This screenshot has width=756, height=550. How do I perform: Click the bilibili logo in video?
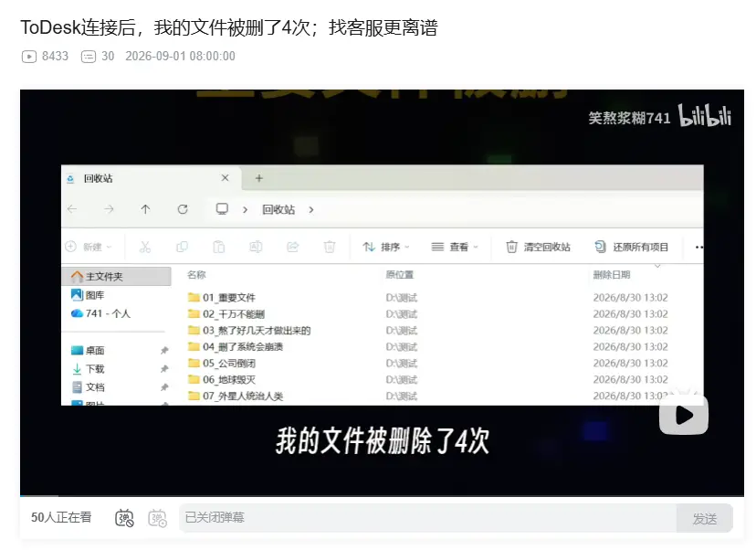click(705, 116)
